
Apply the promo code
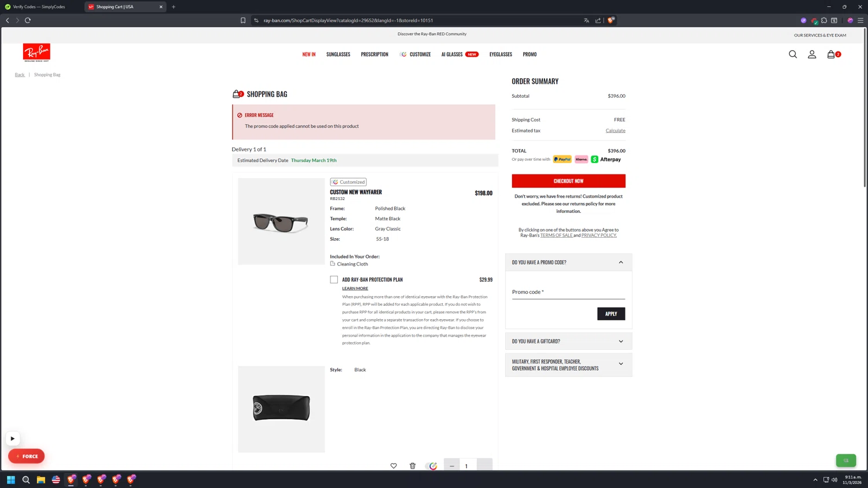pos(611,314)
